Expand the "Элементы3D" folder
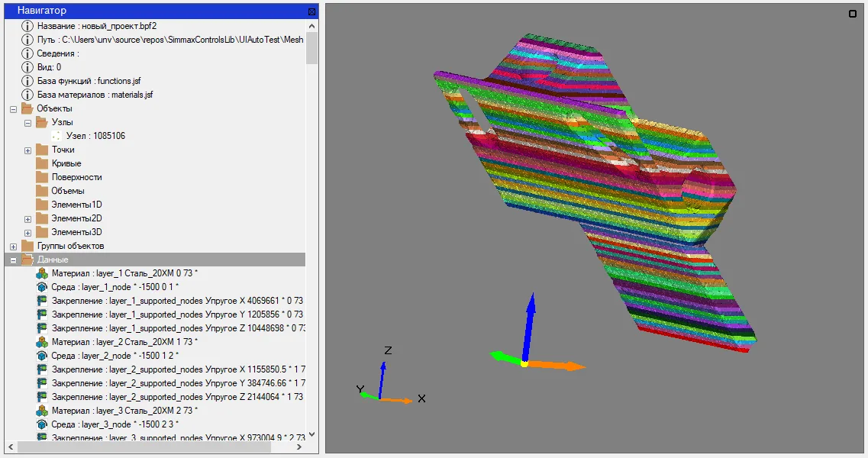This screenshot has height=458, width=868. [x=27, y=233]
